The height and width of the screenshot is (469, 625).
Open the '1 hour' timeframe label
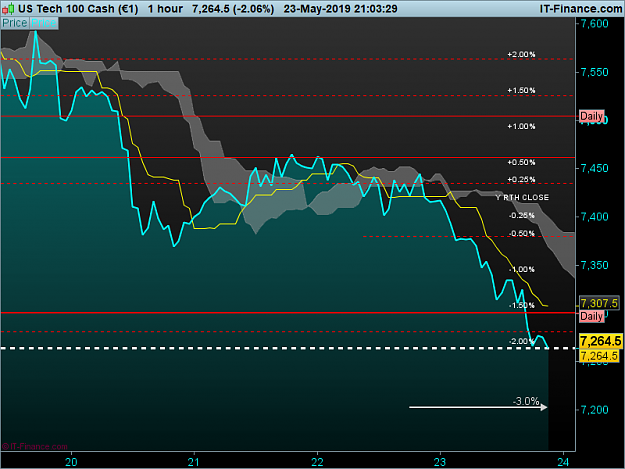(x=165, y=9)
